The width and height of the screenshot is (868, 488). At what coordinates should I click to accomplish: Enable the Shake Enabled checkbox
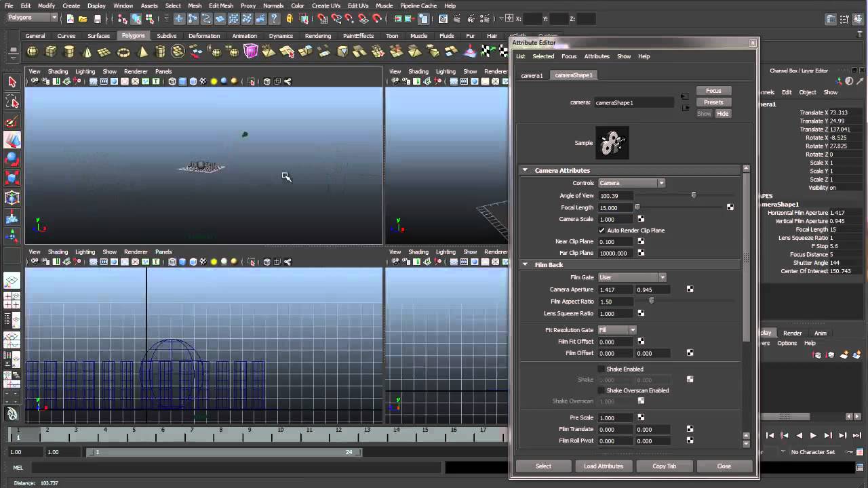[x=601, y=369]
